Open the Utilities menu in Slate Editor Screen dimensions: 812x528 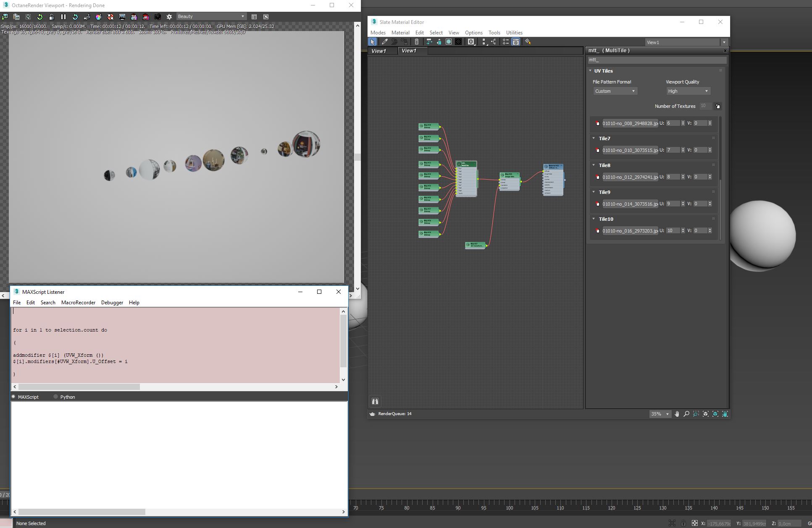pyautogui.click(x=514, y=33)
